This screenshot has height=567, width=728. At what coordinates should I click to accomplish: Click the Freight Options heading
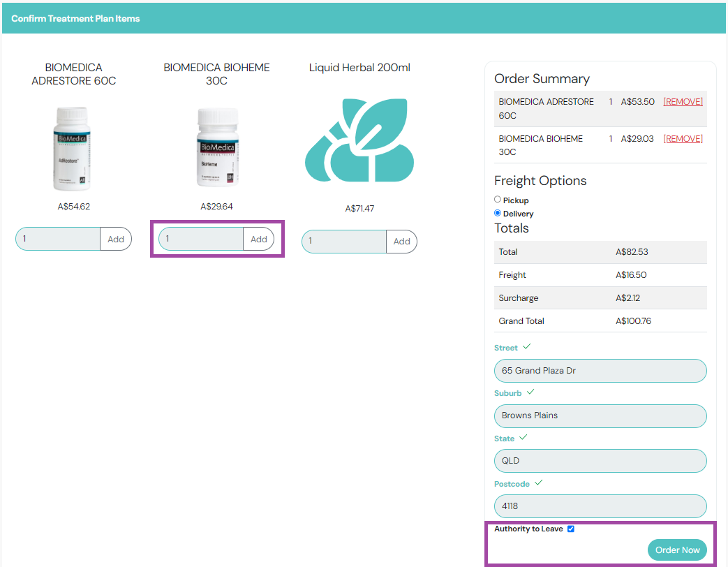point(540,181)
